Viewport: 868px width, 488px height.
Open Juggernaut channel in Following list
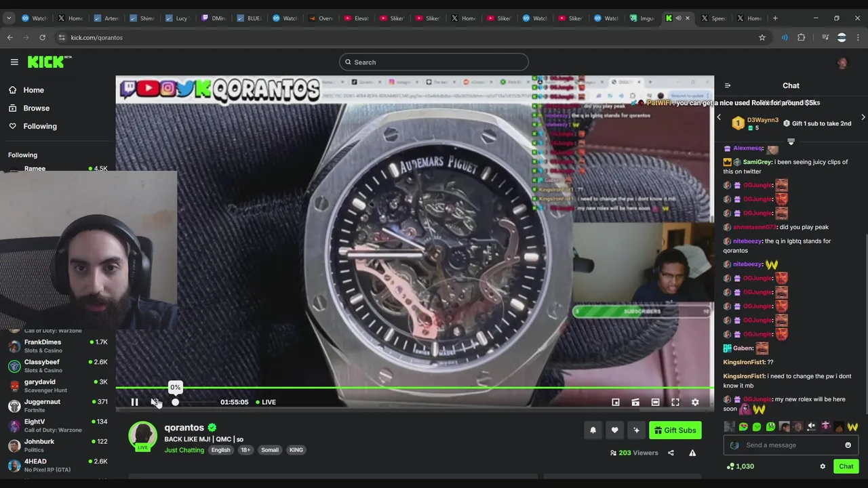click(x=58, y=405)
